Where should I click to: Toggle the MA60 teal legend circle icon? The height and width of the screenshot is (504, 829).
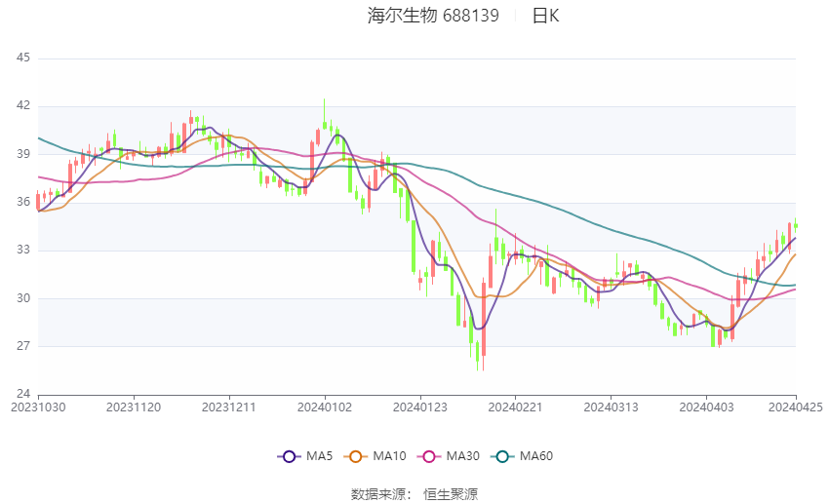pos(502,456)
